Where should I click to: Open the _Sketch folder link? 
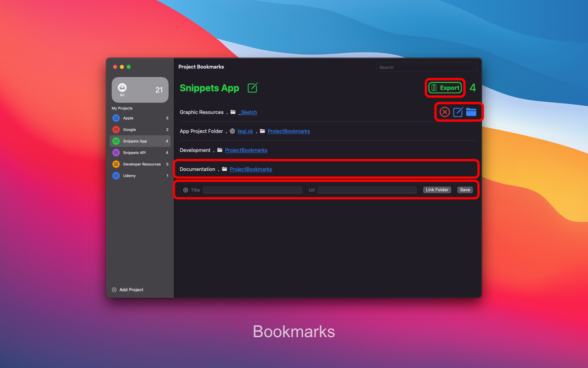[248, 112]
